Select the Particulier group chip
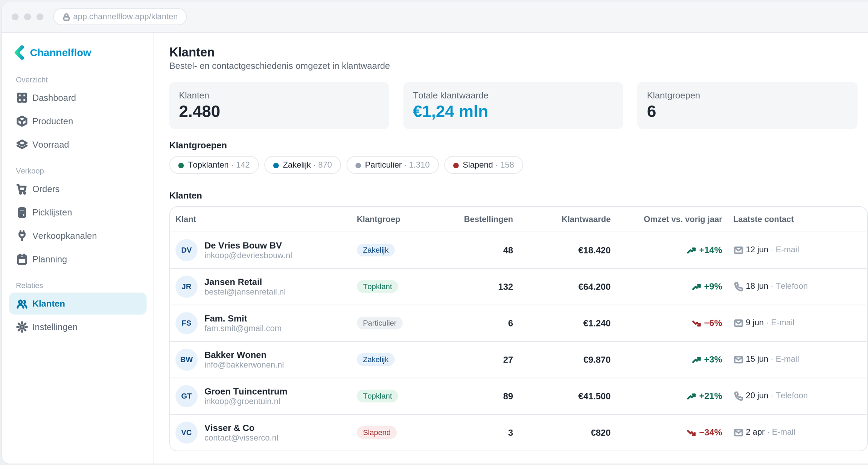The height and width of the screenshot is (465, 868). tap(392, 165)
